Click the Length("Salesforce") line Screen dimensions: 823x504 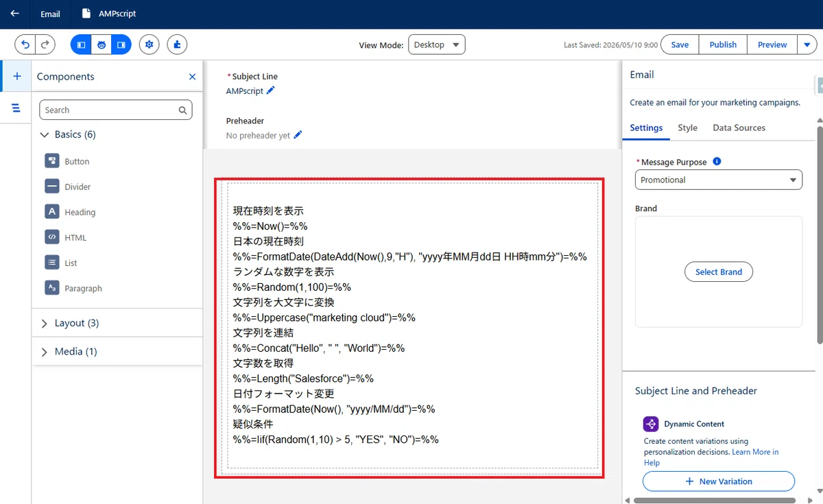point(303,379)
